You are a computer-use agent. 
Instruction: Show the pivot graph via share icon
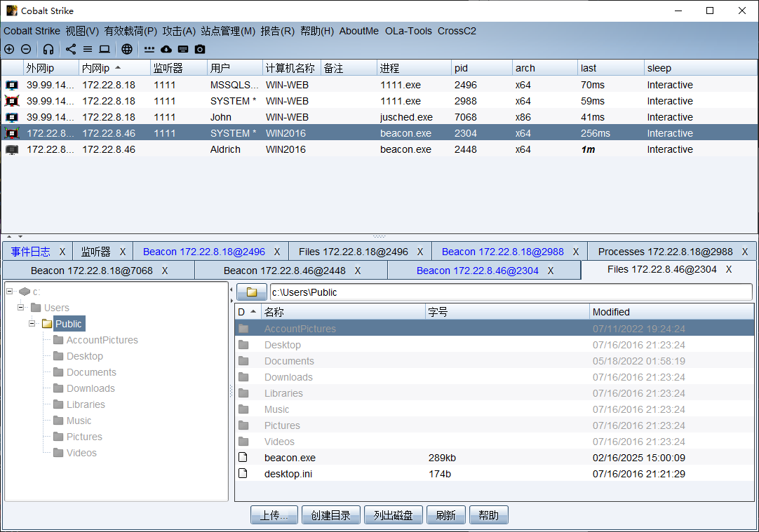click(x=71, y=49)
